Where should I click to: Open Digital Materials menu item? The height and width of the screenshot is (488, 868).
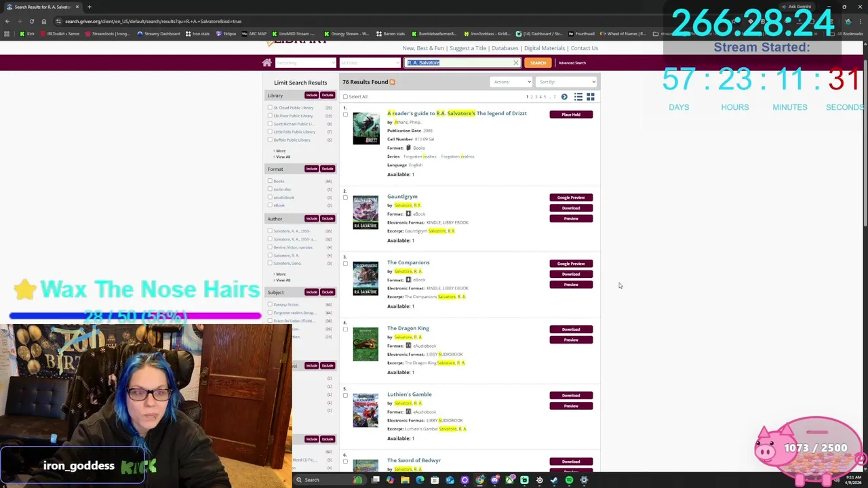point(544,48)
